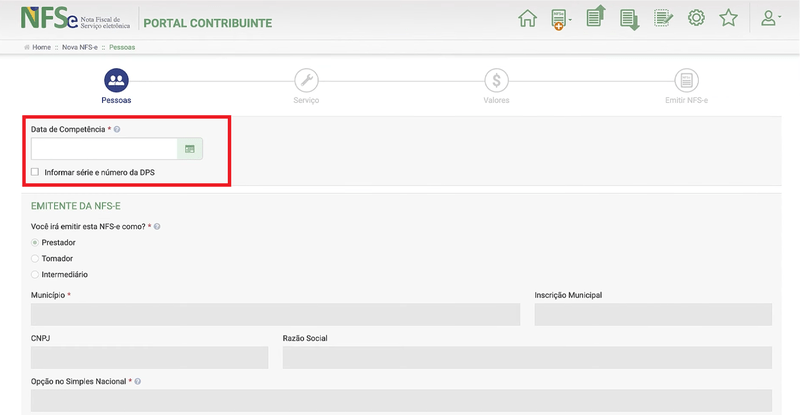
Task: Select the Prestador radio option
Action: (36, 243)
